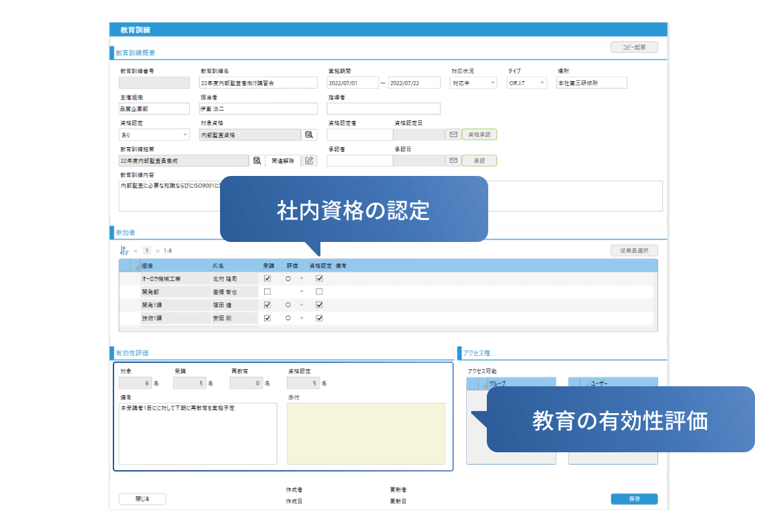Image resolution: width=777 pixels, height=532 pixels.
Task: Open the 対応状況 dropdown showing 対応中
Action: click(473, 83)
